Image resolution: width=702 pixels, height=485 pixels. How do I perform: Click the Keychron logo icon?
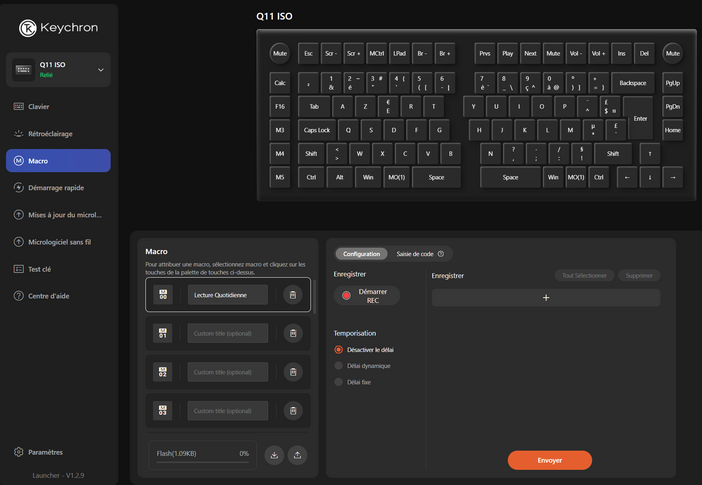coord(27,28)
